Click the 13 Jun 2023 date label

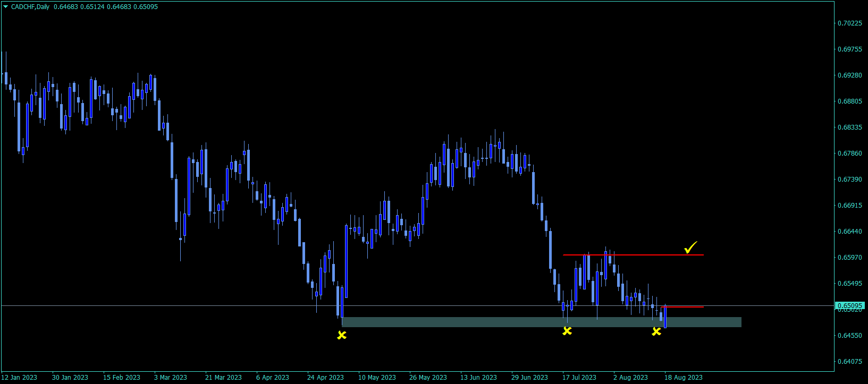[x=478, y=378]
